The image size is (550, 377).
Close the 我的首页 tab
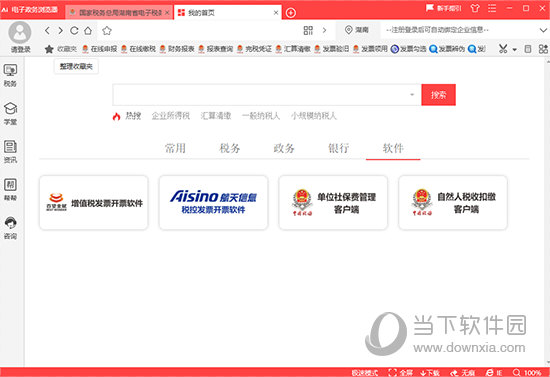[276, 13]
